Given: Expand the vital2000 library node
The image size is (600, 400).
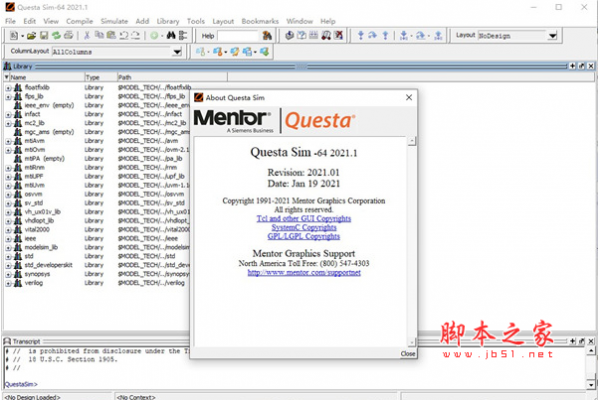Looking at the screenshot, I should click(x=8, y=230).
